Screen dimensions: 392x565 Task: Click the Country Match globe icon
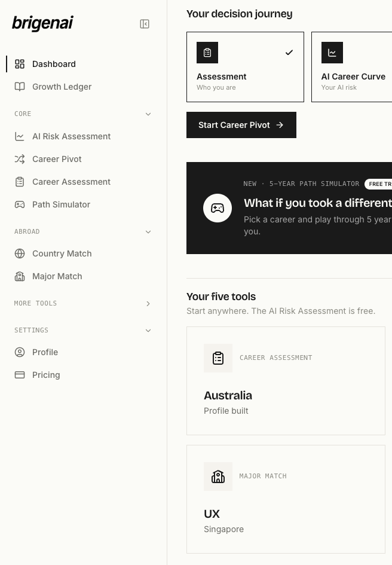pyautogui.click(x=20, y=254)
